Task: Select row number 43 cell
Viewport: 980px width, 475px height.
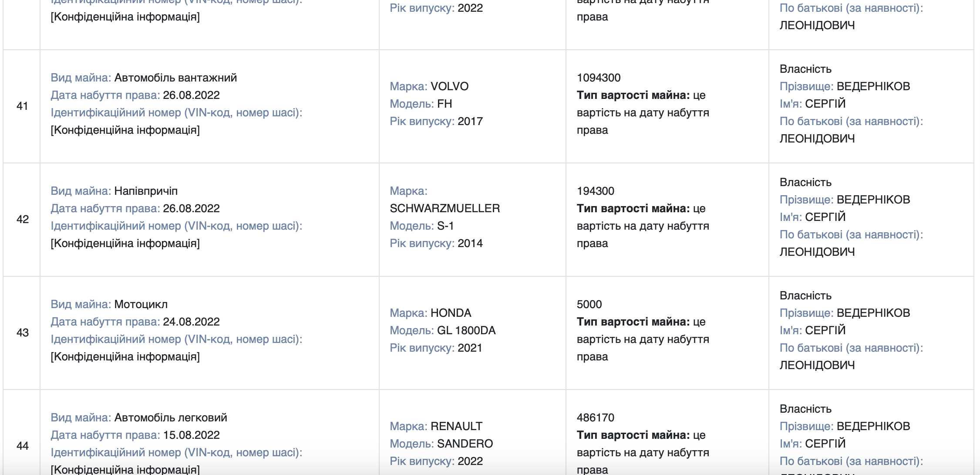Action: tap(22, 332)
